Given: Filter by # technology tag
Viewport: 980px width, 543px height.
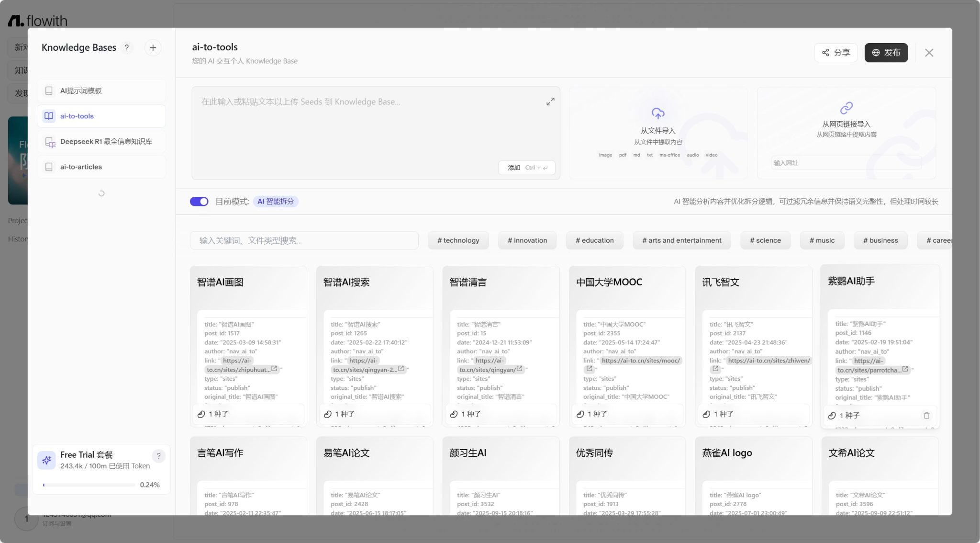Looking at the screenshot, I should click(458, 240).
